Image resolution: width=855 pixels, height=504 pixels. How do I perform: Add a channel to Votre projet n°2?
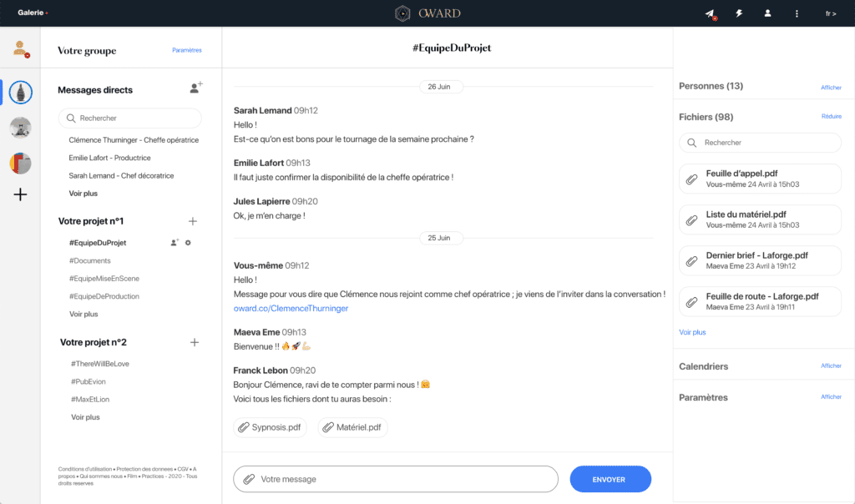coord(194,342)
